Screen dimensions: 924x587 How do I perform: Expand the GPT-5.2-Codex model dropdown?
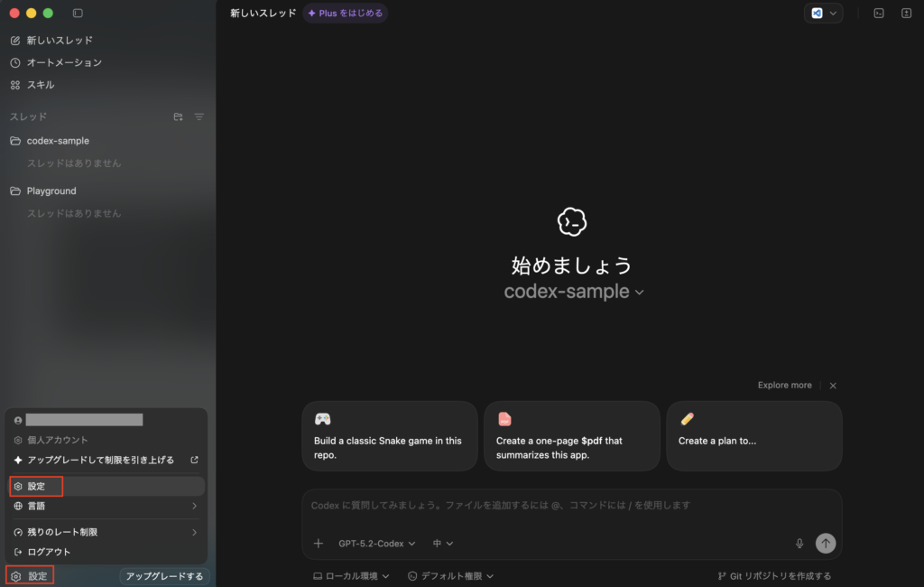[x=376, y=544]
